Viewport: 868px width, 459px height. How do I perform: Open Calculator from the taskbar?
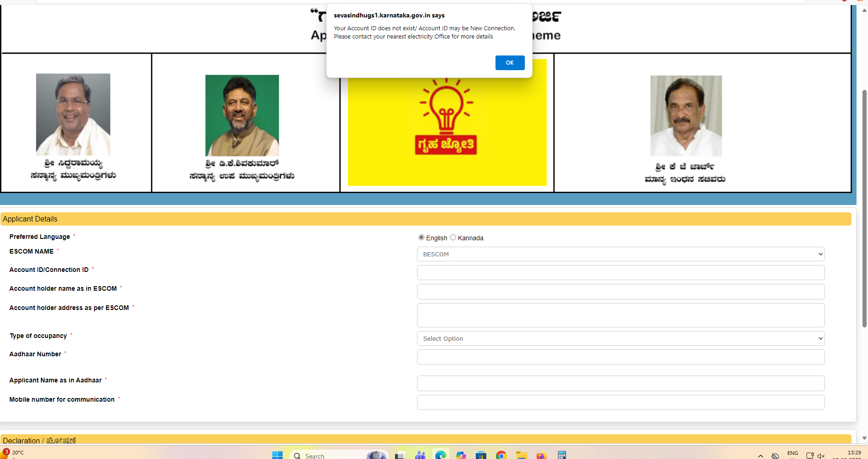[562, 455]
